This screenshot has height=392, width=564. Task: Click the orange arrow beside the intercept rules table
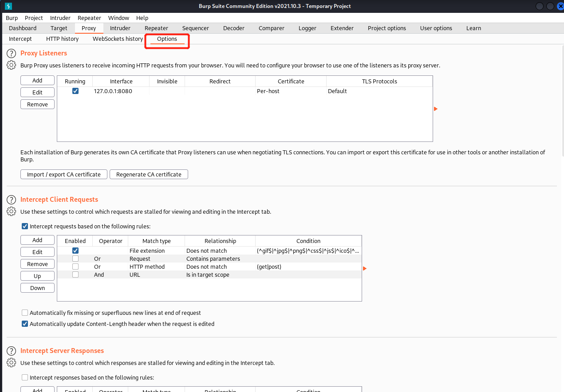click(365, 269)
